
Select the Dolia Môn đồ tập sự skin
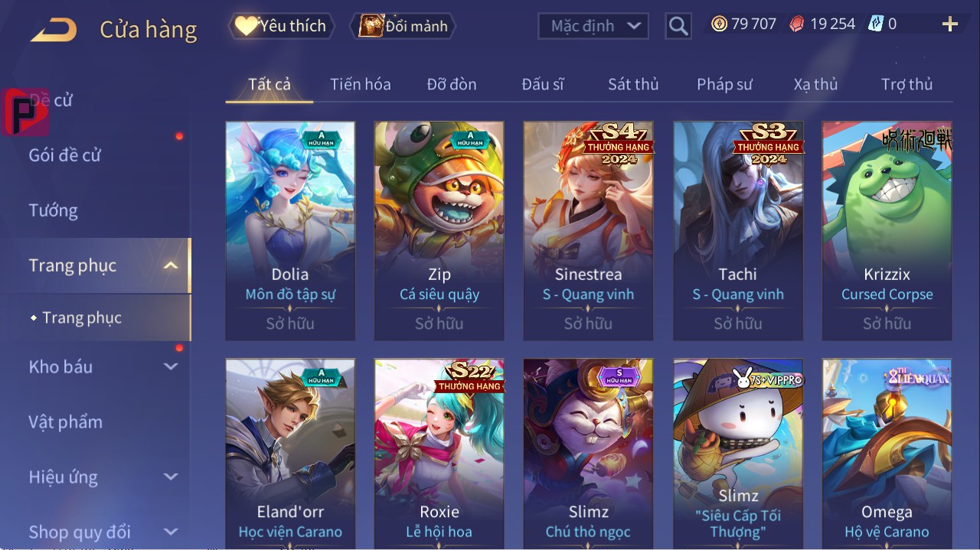coord(290,231)
